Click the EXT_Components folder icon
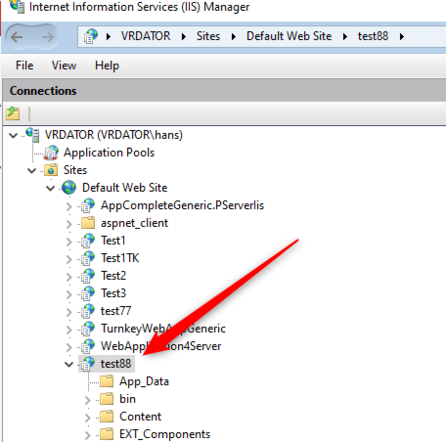The width and height of the screenshot is (446, 442). tap(107, 434)
